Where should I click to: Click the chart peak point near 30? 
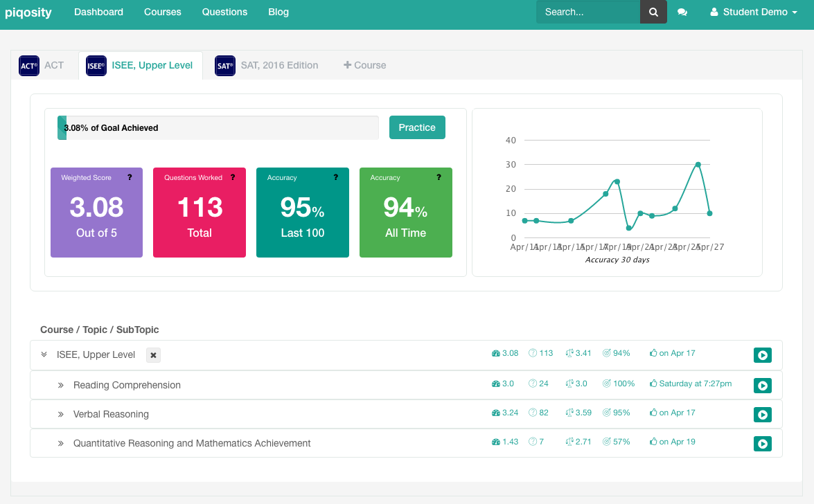(698, 165)
